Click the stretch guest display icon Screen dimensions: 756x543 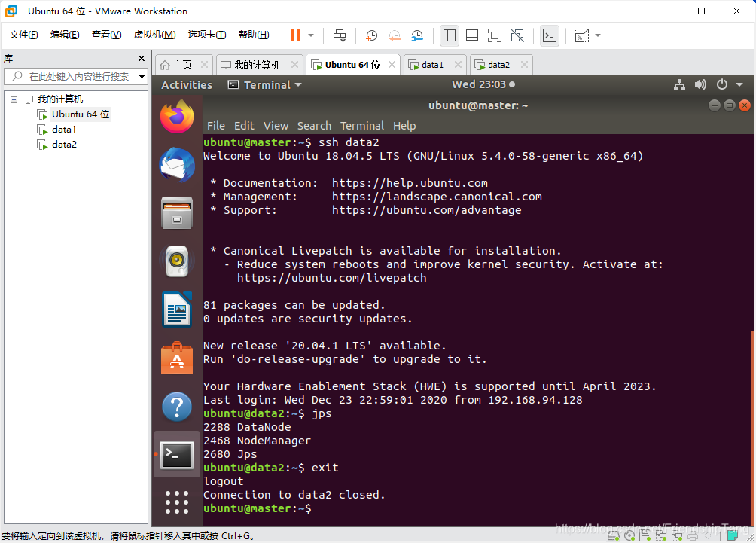(581, 35)
